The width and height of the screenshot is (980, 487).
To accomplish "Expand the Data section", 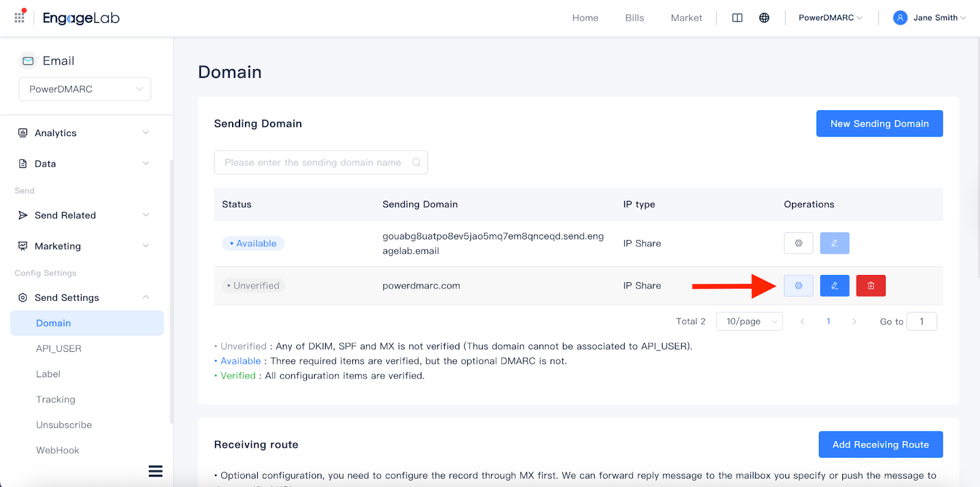I will click(146, 163).
